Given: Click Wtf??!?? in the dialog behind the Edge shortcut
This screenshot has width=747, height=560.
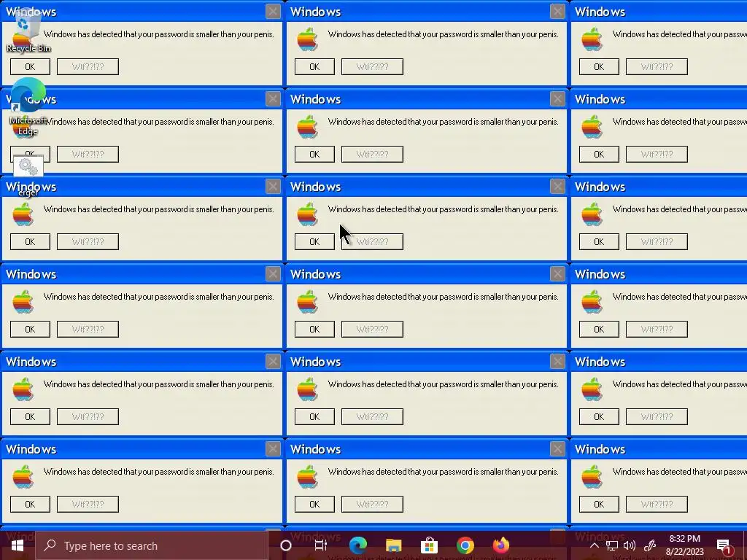Looking at the screenshot, I should pyautogui.click(x=88, y=155).
